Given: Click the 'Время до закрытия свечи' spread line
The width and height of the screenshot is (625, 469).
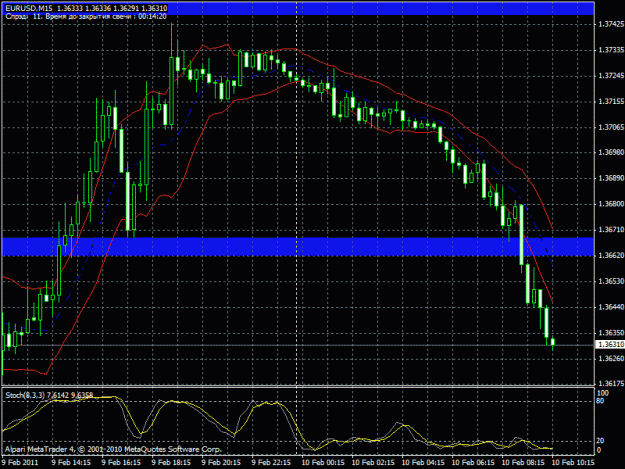Looking at the screenshot, I should 86,16.
